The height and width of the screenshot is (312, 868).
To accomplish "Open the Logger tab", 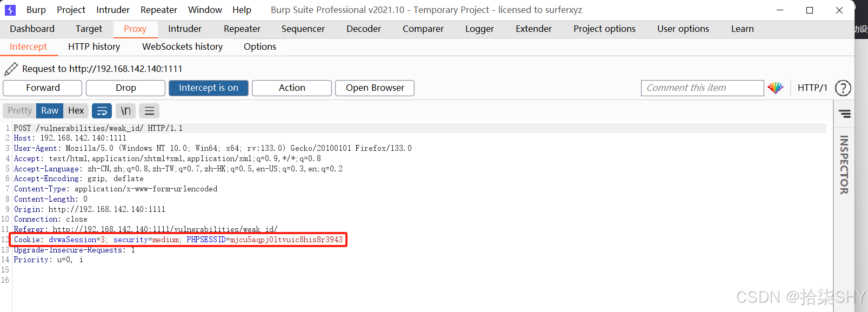I will 479,29.
